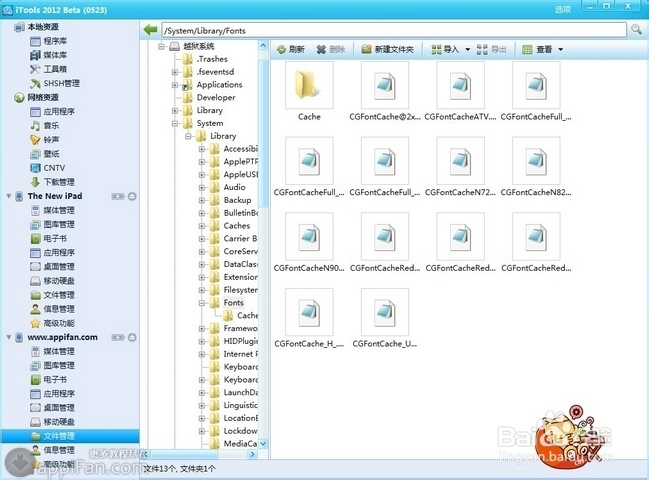Click the 导入 import button
The width and height of the screenshot is (649, 480).
click(x=445, y=49)
